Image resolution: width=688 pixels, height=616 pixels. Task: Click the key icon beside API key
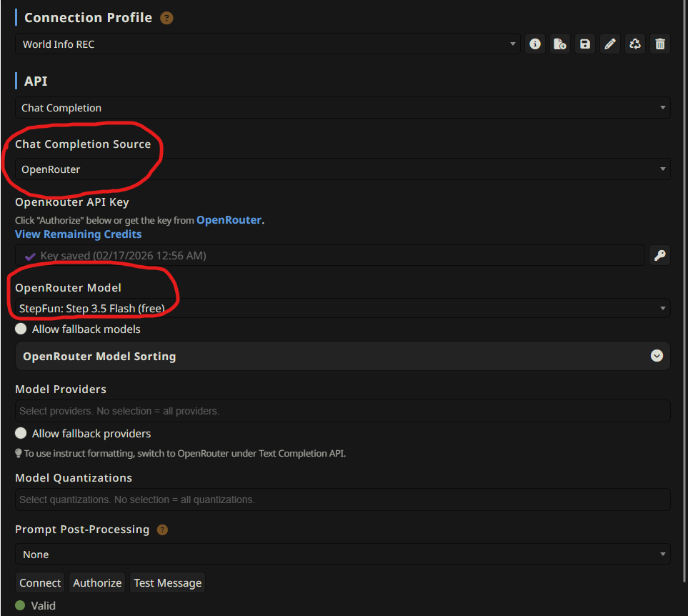click(660, 256)
